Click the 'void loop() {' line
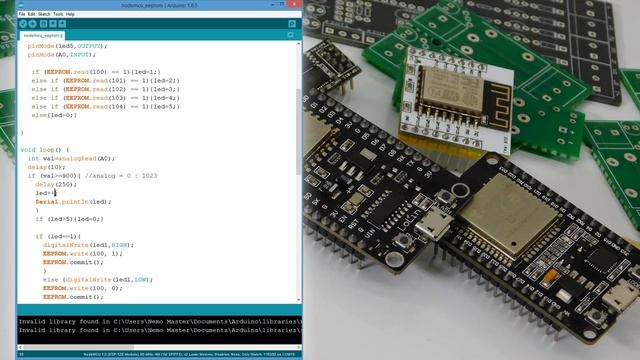The image size is (640, 360). [x=45, y=150]
